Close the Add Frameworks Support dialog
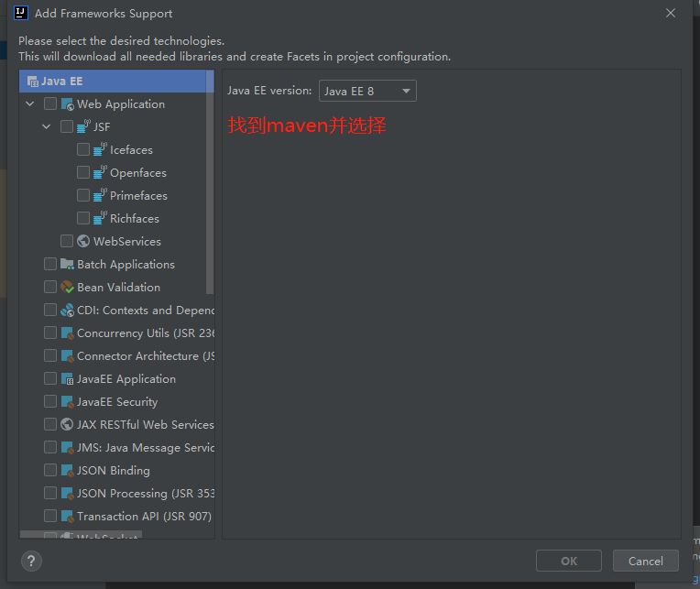 671,14
